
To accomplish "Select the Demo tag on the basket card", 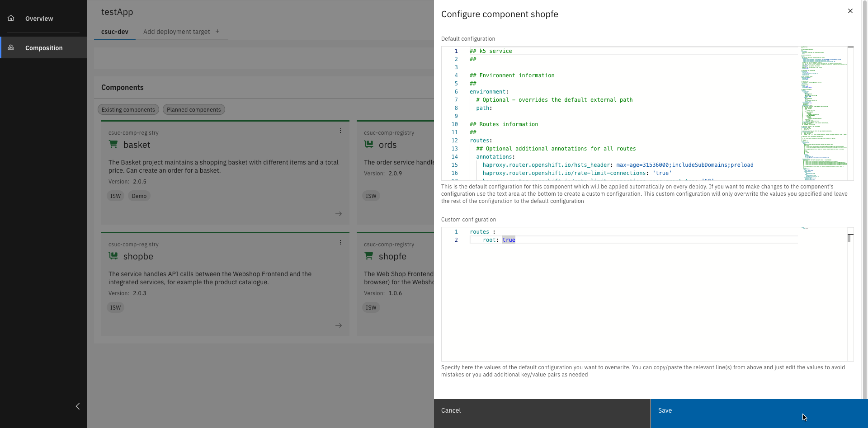I will tap(139, 196).
